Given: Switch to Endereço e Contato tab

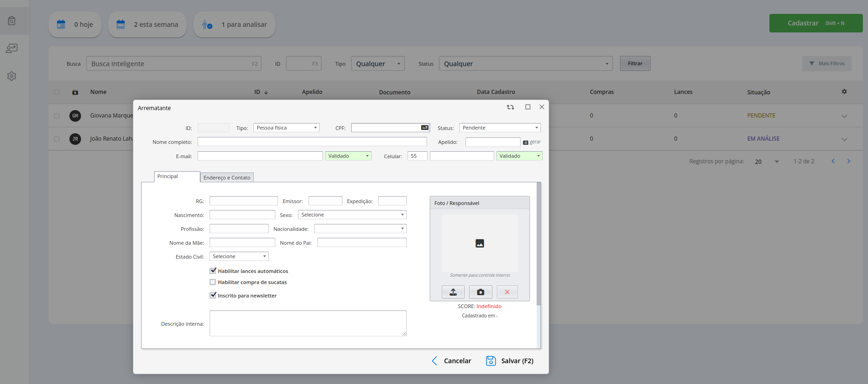Looking at the screenshot, I should pos(227,178).
